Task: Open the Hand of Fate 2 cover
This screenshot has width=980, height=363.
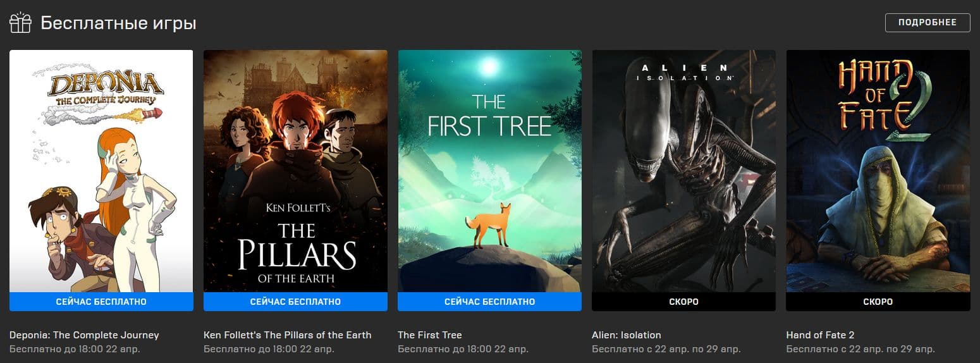Action: 878,171
